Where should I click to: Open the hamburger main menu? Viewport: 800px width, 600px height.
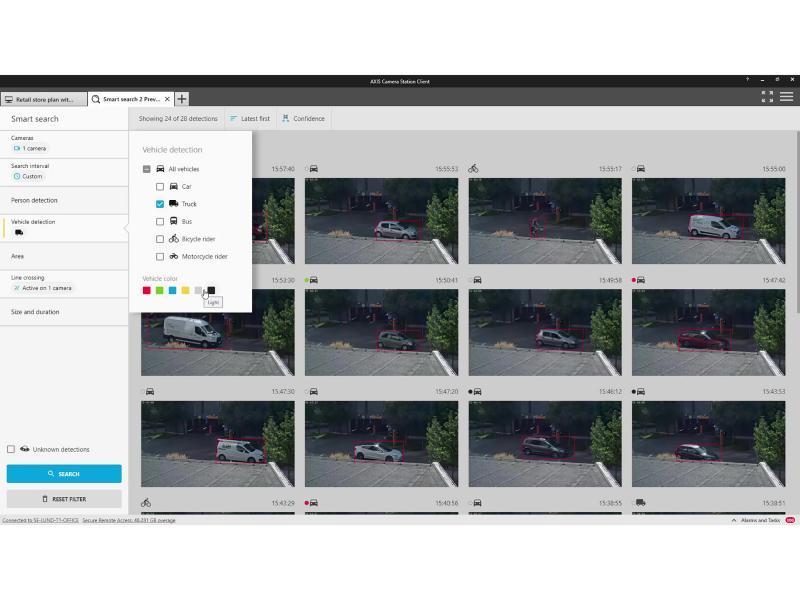tap(787, 97)
